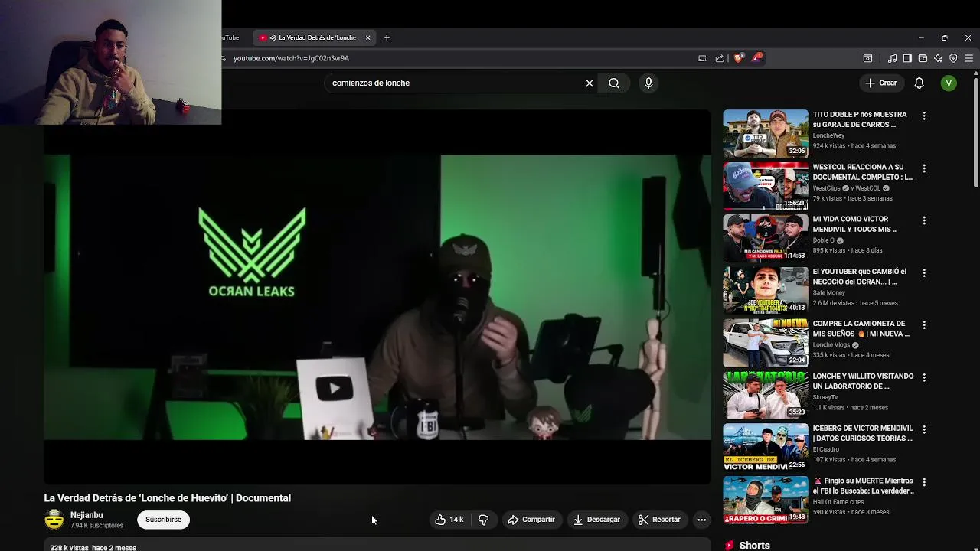
Task: Open the account avatar menu
Action: click(x=949, y=83)
